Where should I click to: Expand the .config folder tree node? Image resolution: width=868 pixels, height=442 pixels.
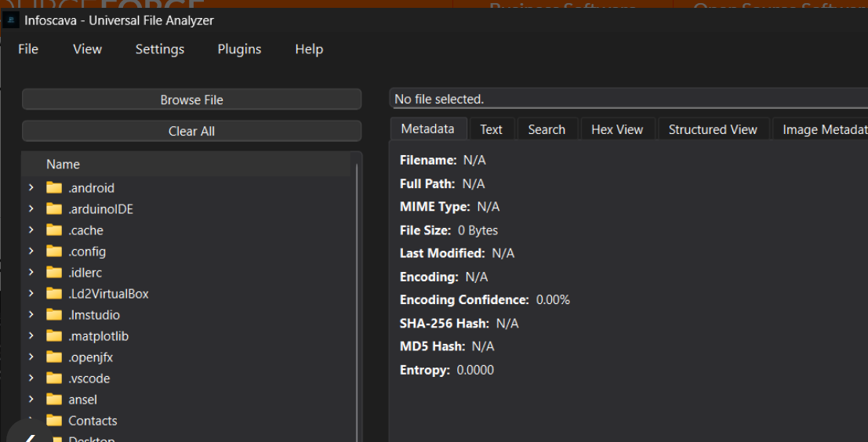coord(31,252)
